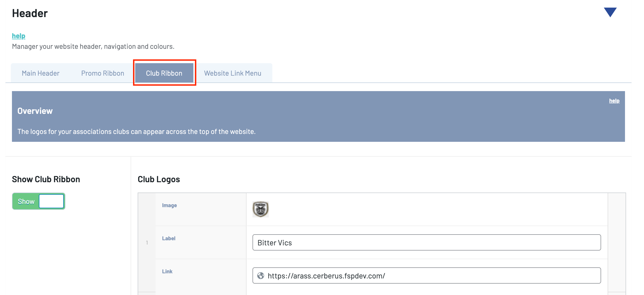The width and height of the screenshot is (644, 295).
Task: Click into the Bitter Vics label field
Action: click(x=426, y=243)
